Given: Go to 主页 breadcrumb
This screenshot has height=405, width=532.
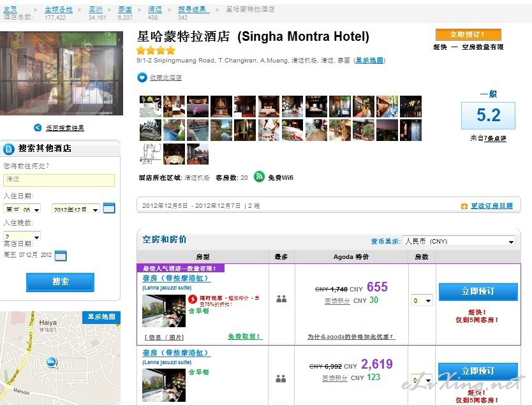Looking at the screenshot, I should [x=10, y=10].
